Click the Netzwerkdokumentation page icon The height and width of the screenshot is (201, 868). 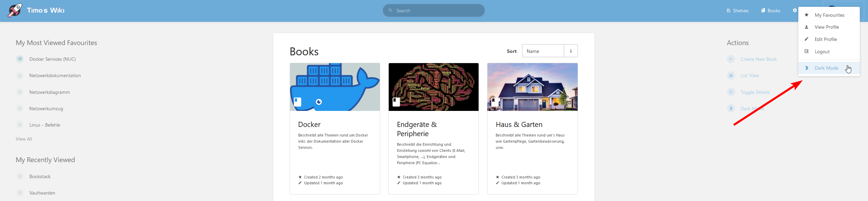20,75
